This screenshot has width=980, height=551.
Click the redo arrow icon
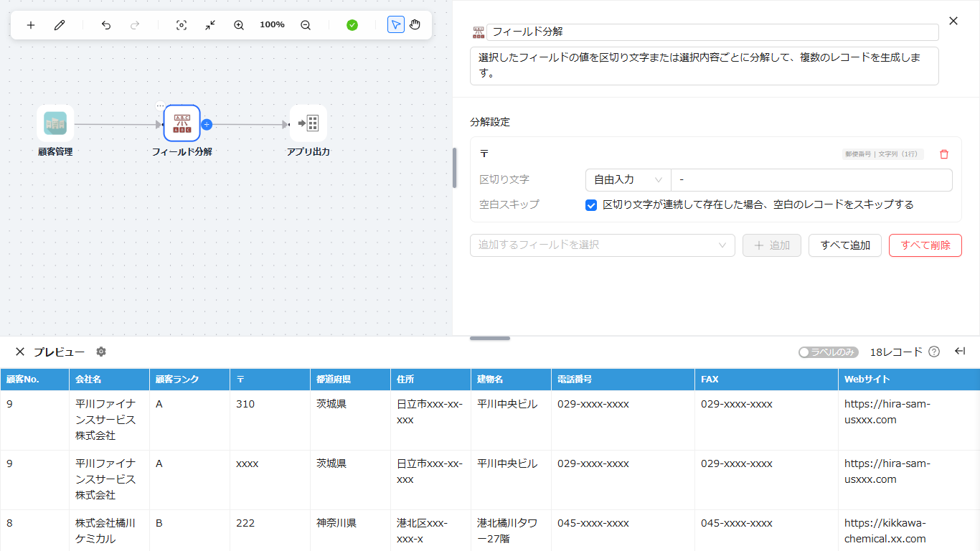tap(135, 25)
